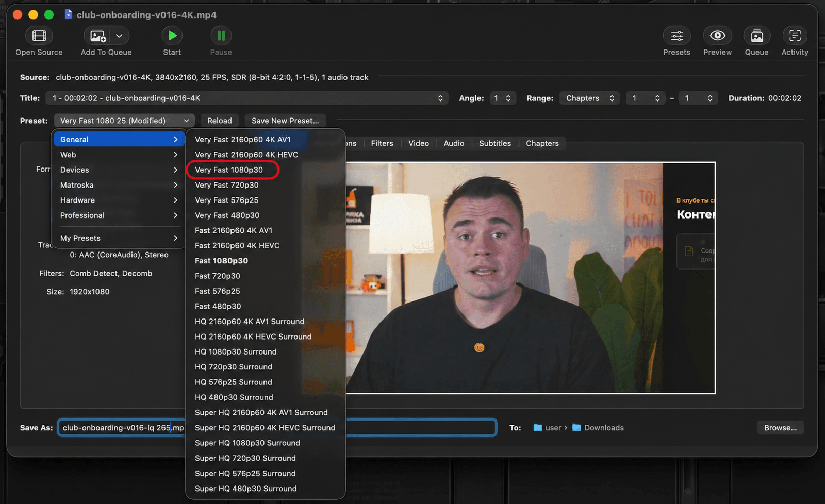Switch to the Subtitles tab
The width and height of the screenshot is (825, 504).
[495, 143]
